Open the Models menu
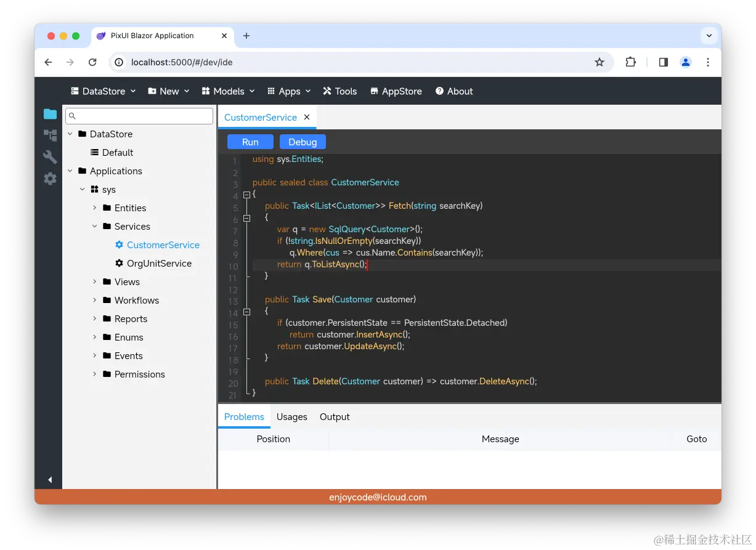This screenshot has width=756, height=550. [228, 91]
